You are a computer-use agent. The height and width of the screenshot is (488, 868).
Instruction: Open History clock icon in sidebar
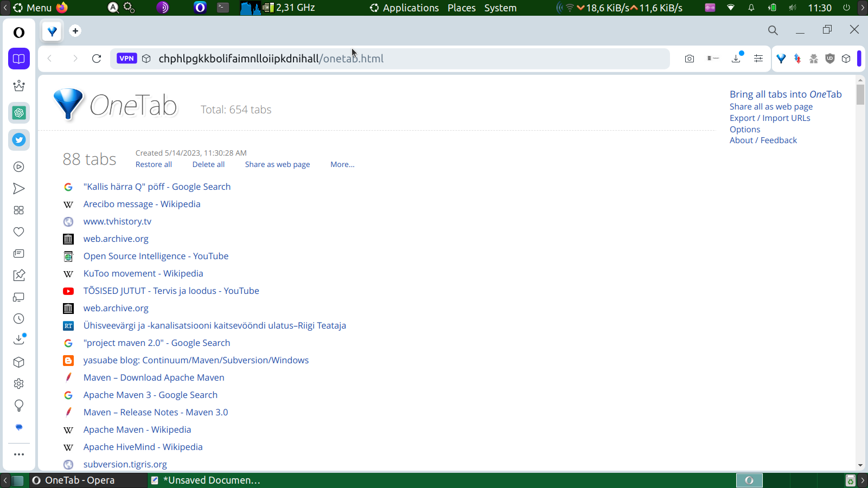click(x=19, y=319)
